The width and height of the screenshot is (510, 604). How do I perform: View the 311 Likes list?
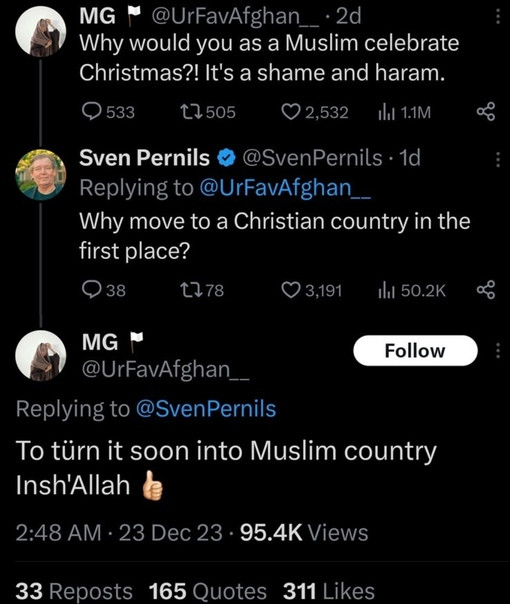pyautogui.click(x=329, y=591)
